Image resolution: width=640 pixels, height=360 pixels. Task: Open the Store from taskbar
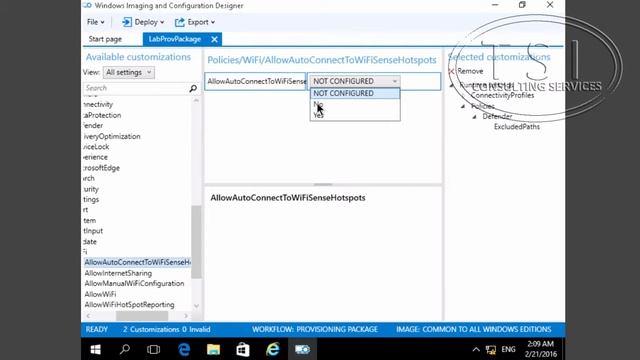[x=243, y=349]
